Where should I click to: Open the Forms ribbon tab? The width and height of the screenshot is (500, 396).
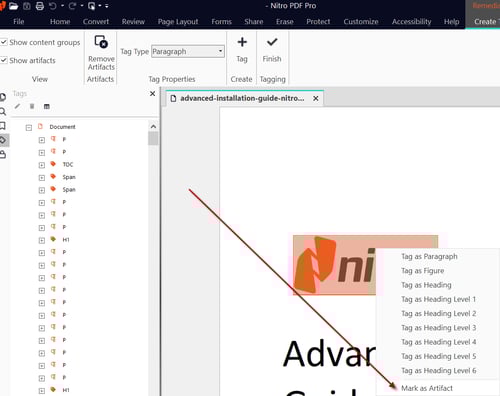click(221, 22)
